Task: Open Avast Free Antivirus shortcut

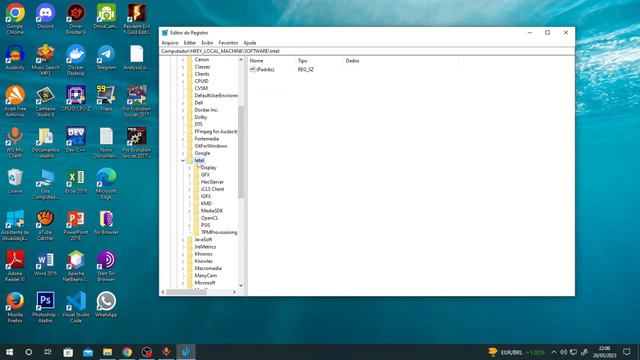Action: point(15,101)
